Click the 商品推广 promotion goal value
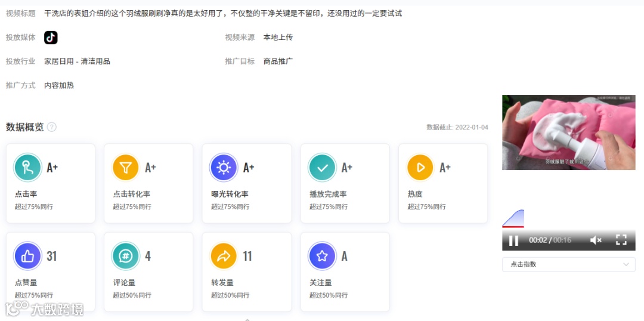 tap(278, 61)
